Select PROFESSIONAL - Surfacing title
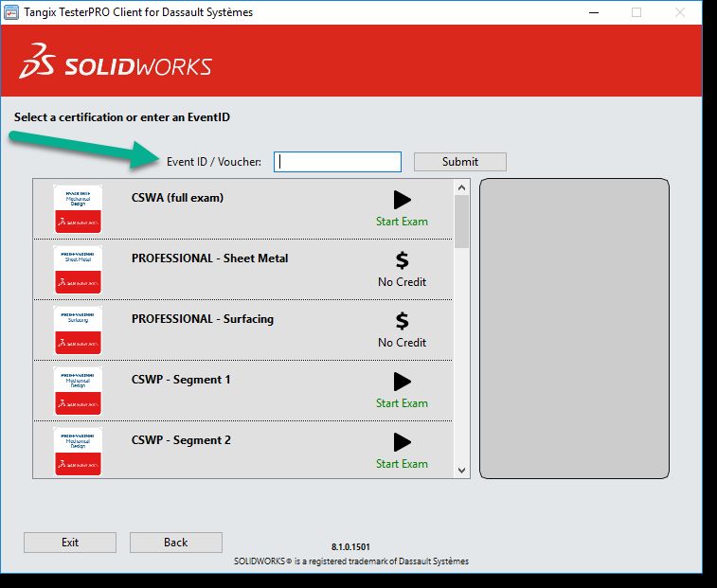 [x=203, y=319]
